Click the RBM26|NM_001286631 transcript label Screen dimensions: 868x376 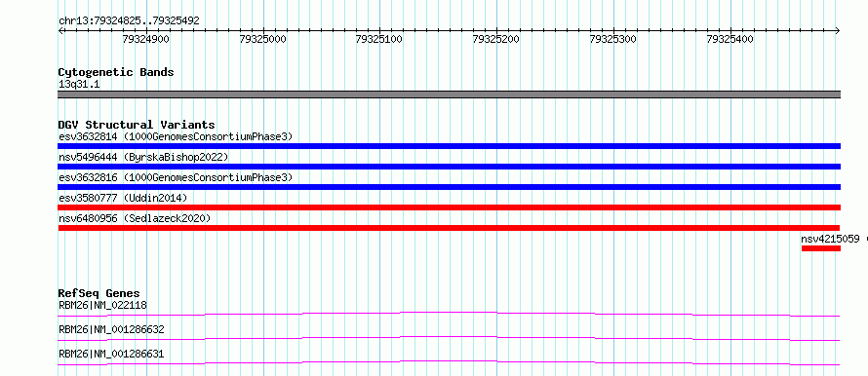click(111, 354)
